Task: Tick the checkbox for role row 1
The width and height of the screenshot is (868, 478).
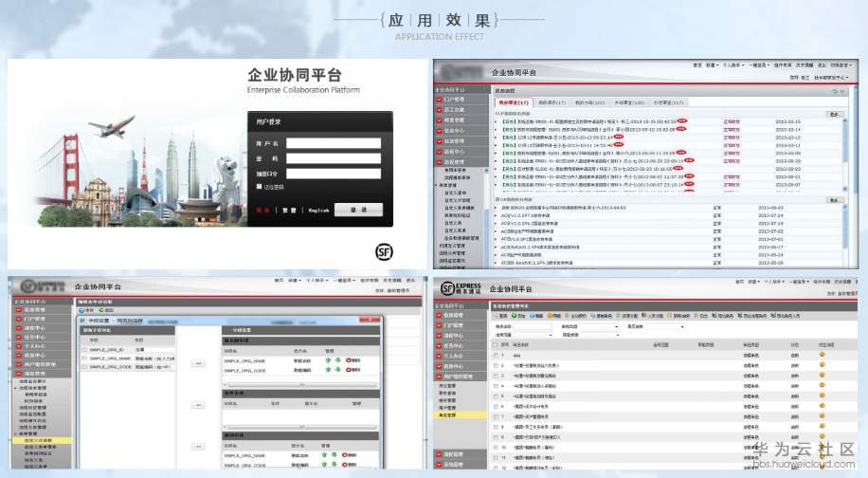Action: point(496,355)
